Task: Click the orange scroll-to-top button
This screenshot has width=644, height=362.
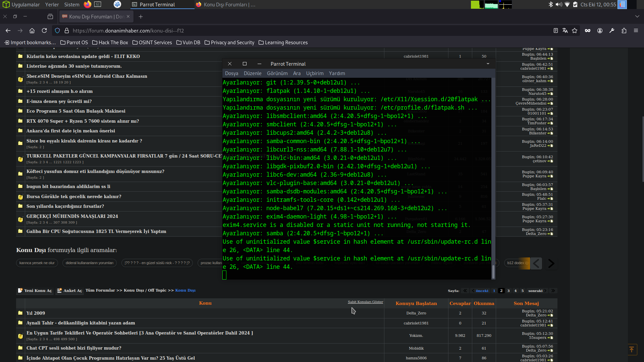Action: 632,349
